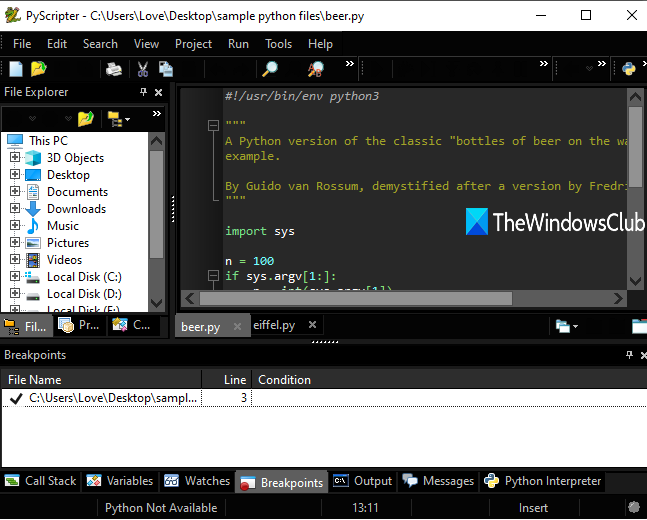Sort by the Condition column header
This screenshot has height=520, width=647.
coord(284,380)
